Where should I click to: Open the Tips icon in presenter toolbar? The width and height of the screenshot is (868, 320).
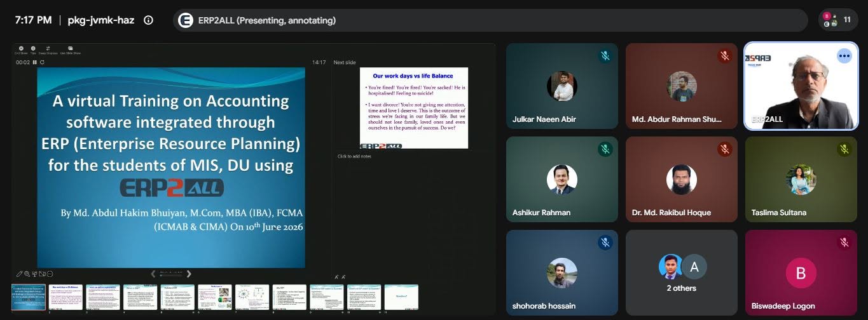coord(34,50)
